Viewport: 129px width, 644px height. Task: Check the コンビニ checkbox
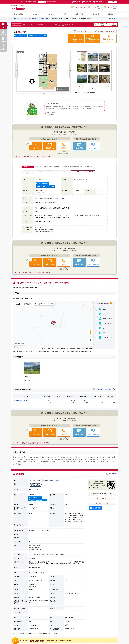coord(97,309)
